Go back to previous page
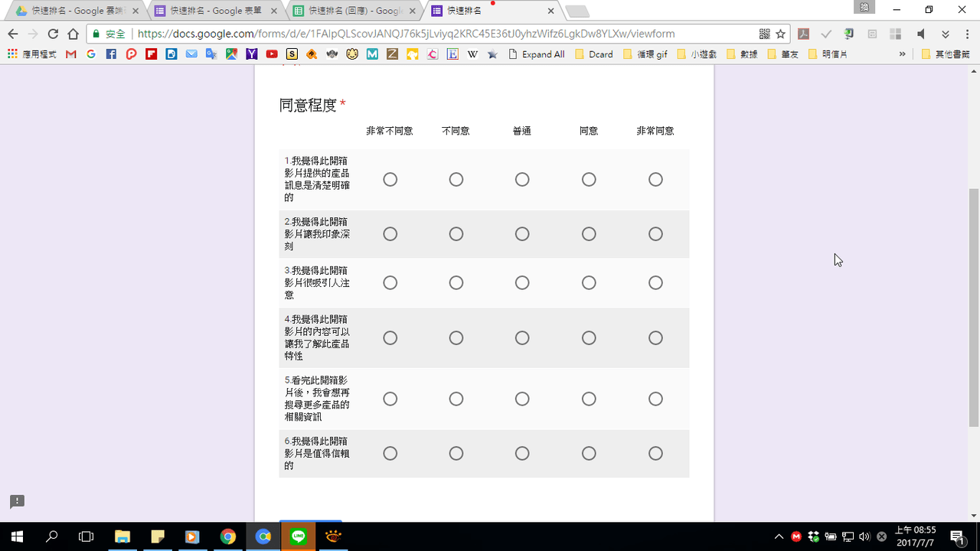The width and height of the screenshot is (980, 551). click(13, 34)
